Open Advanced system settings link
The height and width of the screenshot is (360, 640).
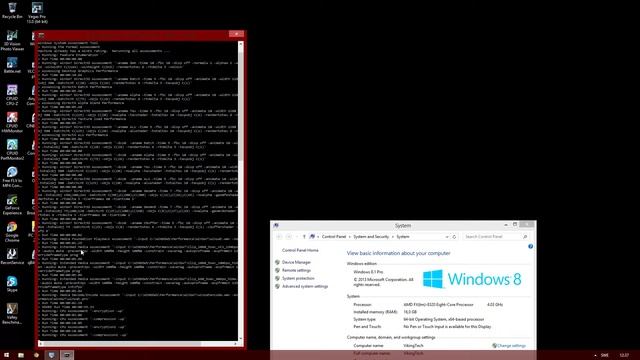click(305, 287)
